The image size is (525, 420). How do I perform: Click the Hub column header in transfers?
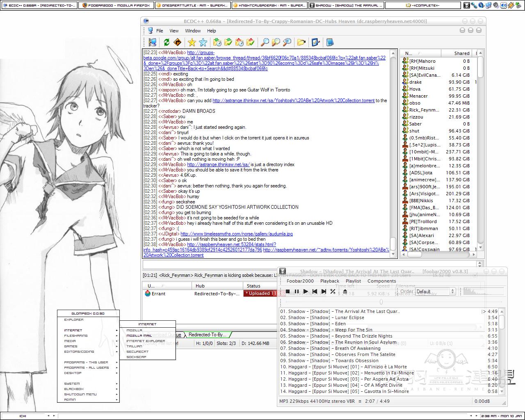pyautogui.click(x=217, y=286)
